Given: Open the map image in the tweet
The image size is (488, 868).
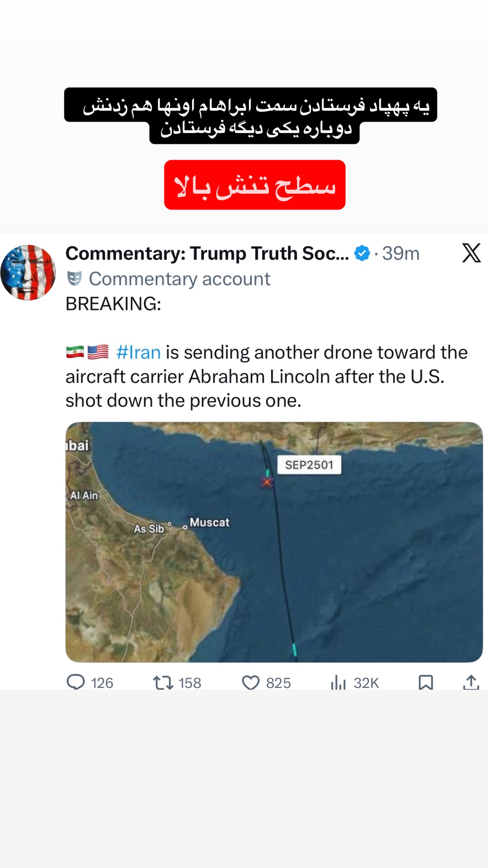Looking at the screenshot, I should pyautogui.click(x=274, y=542).
